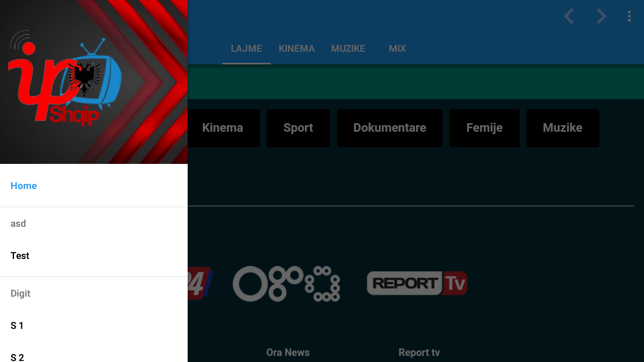Open the S 1 drawer item

point(94,325)
